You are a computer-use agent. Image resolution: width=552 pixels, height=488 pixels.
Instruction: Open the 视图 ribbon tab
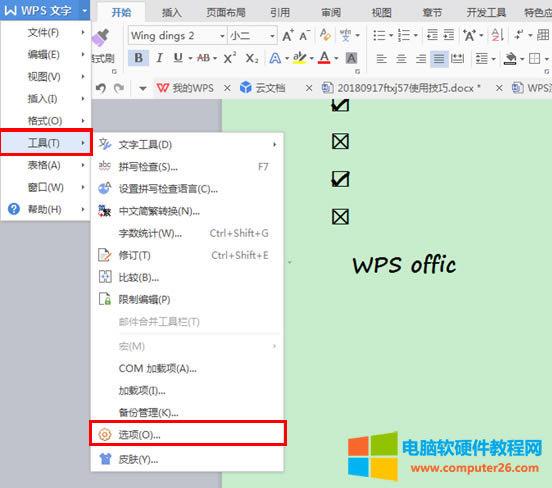pos(382,13)
